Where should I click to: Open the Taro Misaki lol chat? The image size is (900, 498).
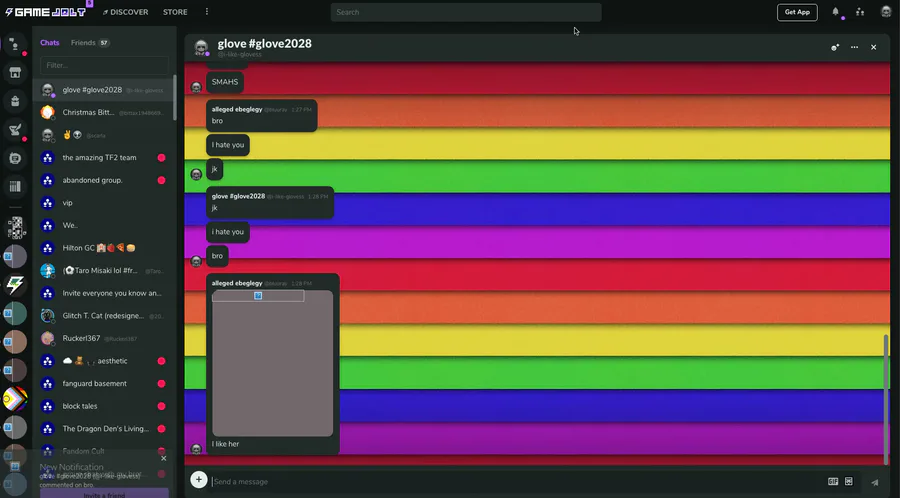[103, 271]
